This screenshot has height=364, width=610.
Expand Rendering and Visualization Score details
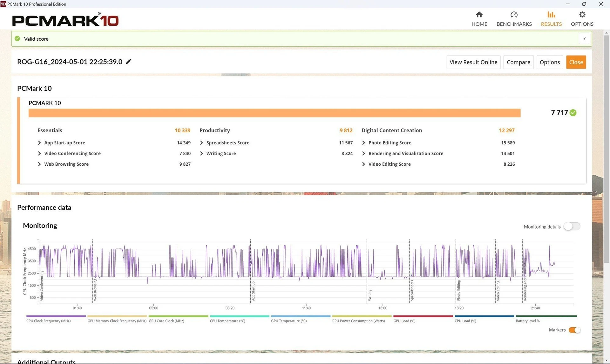(363, 154)
